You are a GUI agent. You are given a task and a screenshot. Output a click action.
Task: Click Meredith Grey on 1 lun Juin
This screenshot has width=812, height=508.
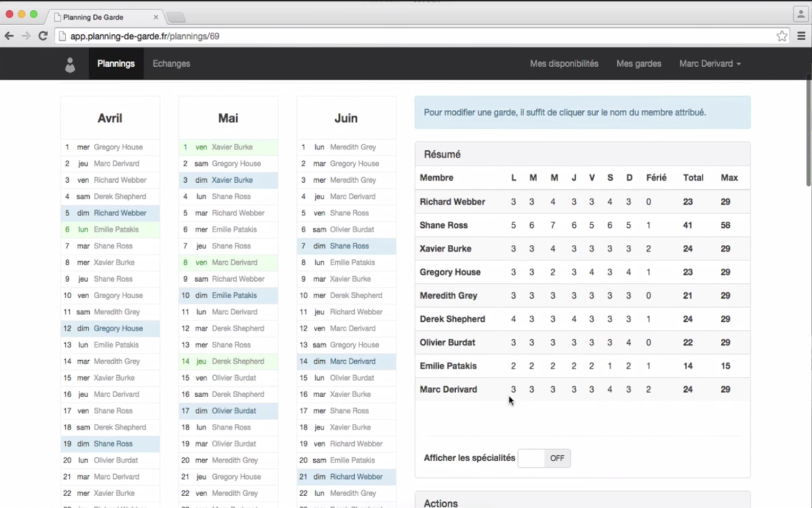pos(353,147)
